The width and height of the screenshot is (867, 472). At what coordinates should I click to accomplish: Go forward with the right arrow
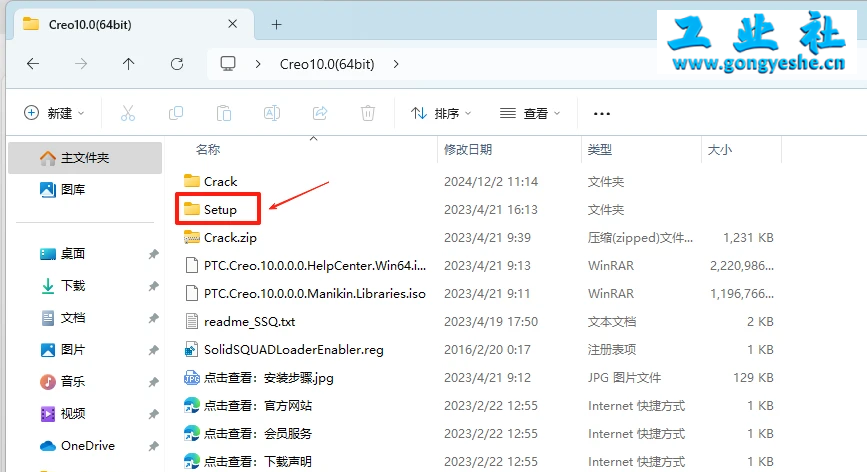81,64
